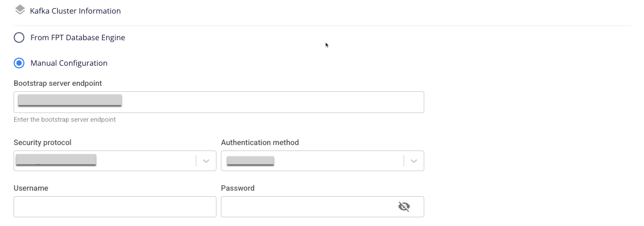The height and width of the screenshot is (226, 644).
Task: Click the Security protocol field label
Action: tap(42, 142)
